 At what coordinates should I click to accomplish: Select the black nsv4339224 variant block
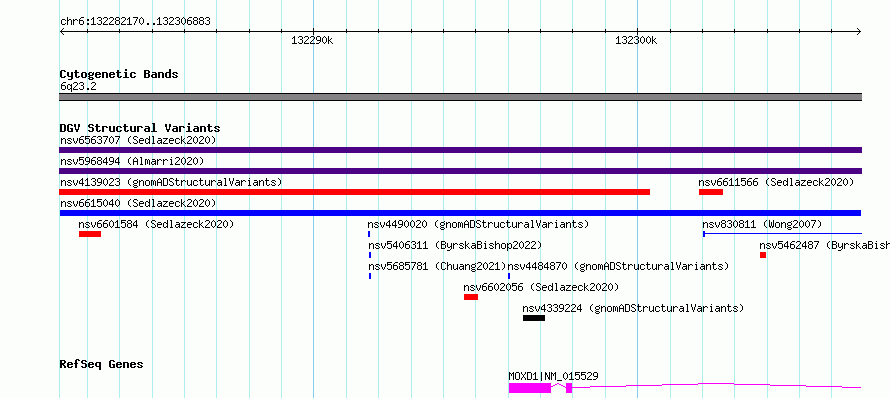534,318
